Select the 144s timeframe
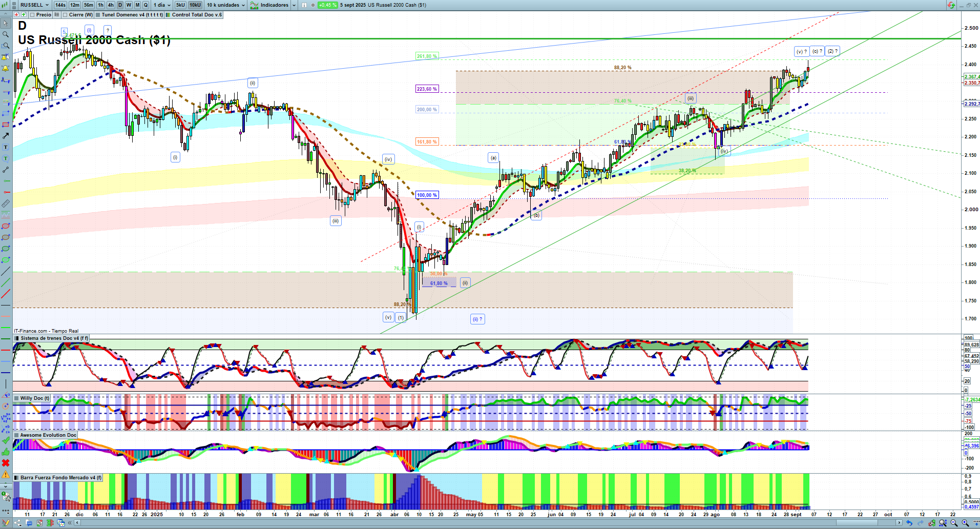This screenshot has width=980, height=529. click(60, 5)
